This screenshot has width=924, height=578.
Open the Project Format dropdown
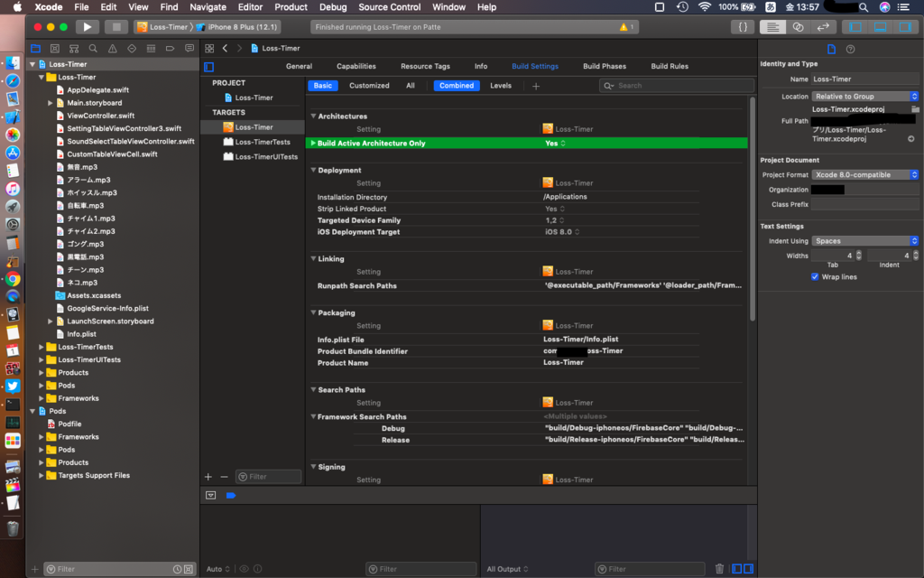pos(865,174)
